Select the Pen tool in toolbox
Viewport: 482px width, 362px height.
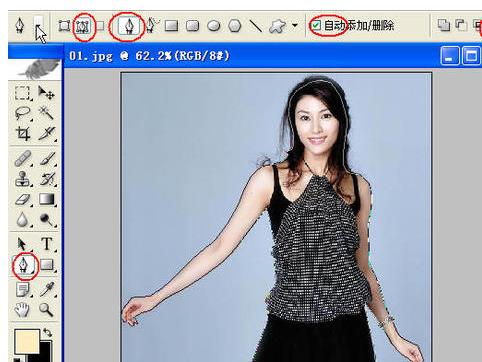(24, 266)
